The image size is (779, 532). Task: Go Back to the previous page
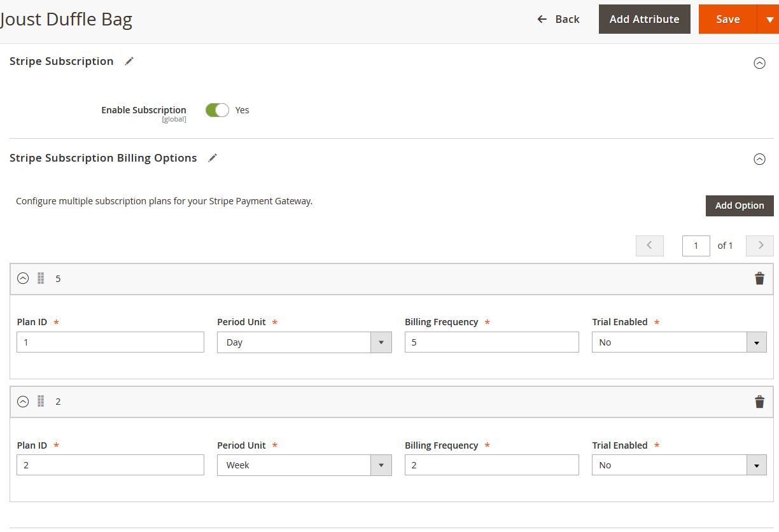[x=558, y=19]
